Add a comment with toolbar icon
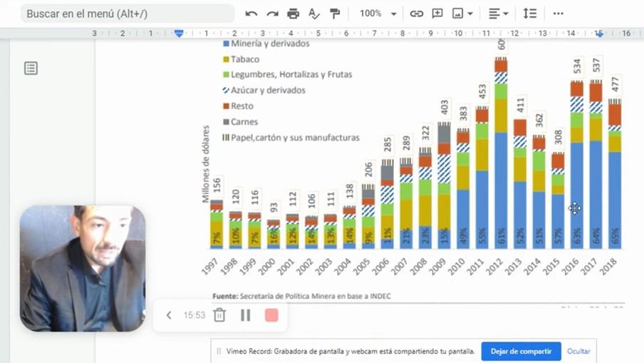This screenshot has height=363, width=644. 437,14
